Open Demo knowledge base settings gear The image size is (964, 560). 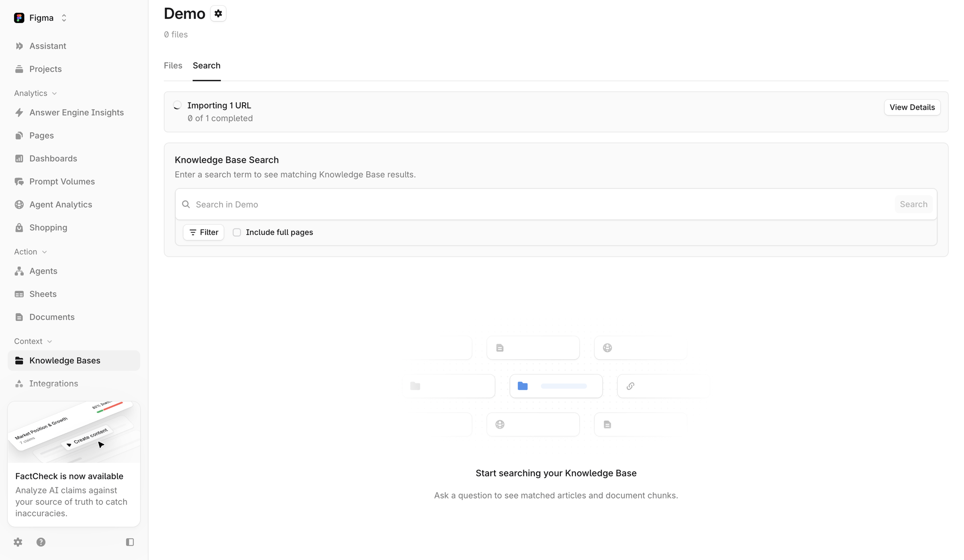[218, 14]
